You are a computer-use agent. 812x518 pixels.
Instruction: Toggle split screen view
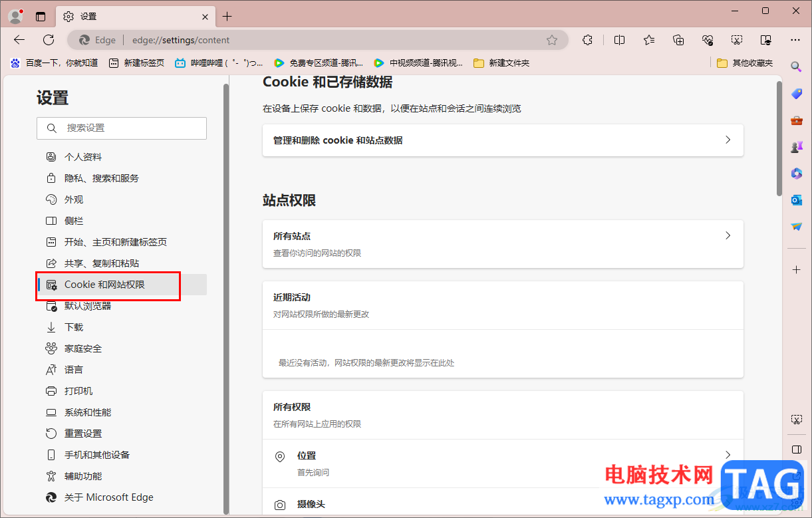coord(619,40)
